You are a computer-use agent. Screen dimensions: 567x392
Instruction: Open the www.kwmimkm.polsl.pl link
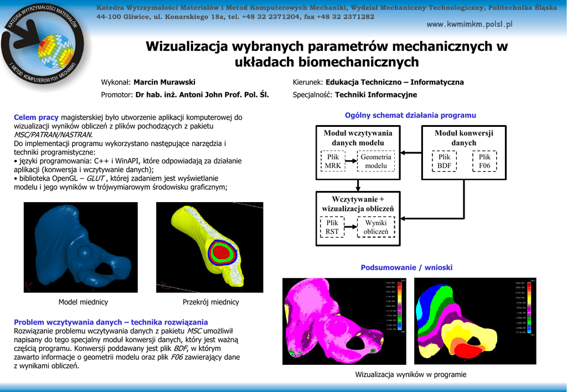point(470,24)
